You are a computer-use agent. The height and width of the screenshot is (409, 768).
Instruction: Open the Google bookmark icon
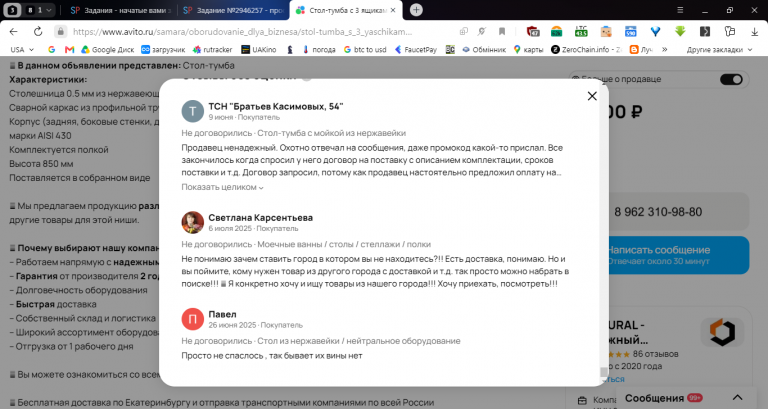click(x=52, y=49)
